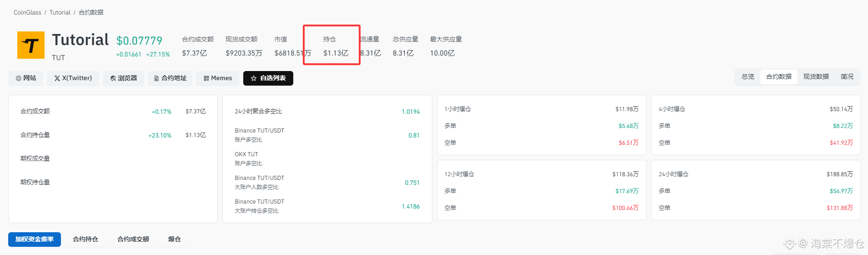This screenshot has height=255, width=868.
Task: Click 24小时爆仓 多单 value $56.97万
Action: (x=841, y=191)
